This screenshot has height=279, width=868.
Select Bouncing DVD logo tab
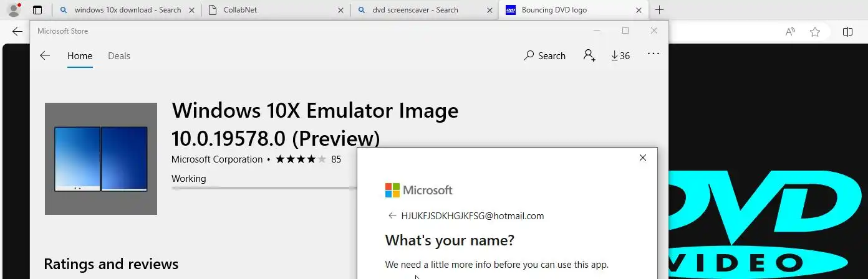[554, 10]
